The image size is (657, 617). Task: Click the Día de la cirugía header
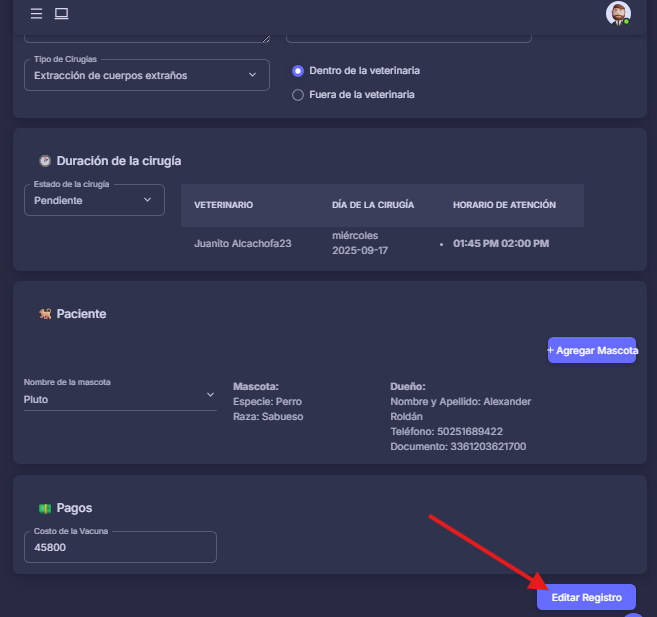click(372, 205)
